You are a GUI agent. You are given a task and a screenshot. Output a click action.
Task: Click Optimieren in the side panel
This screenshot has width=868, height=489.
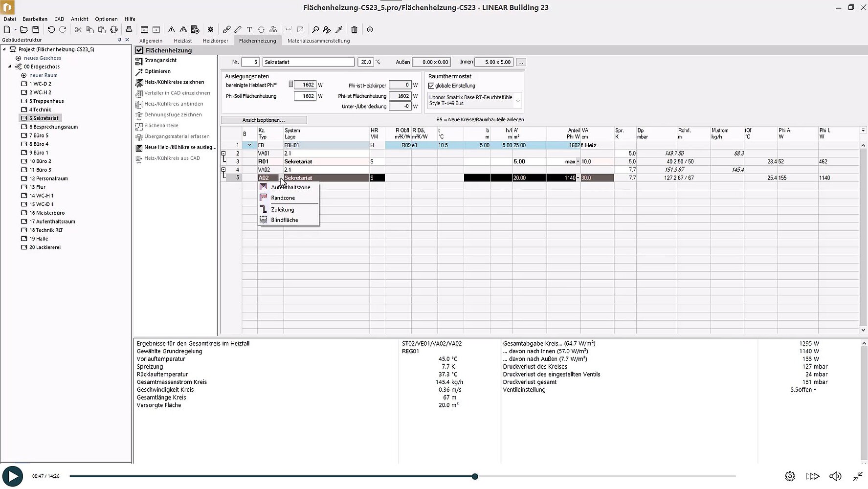click(x=157, y=71)
